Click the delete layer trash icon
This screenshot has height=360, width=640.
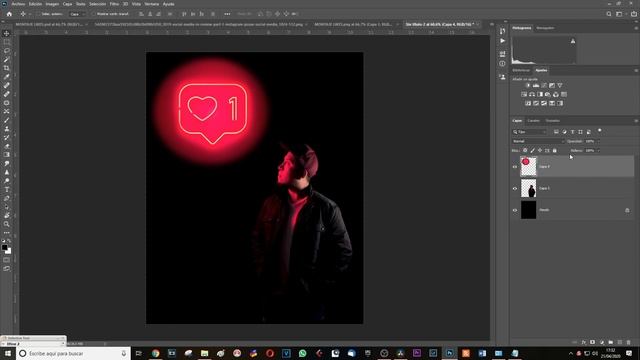628,342
